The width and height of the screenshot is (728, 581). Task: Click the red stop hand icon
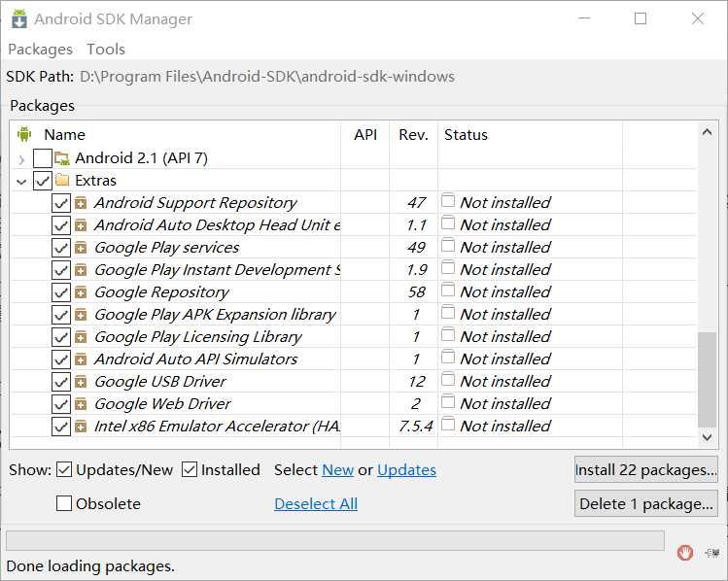coord(685,552)
